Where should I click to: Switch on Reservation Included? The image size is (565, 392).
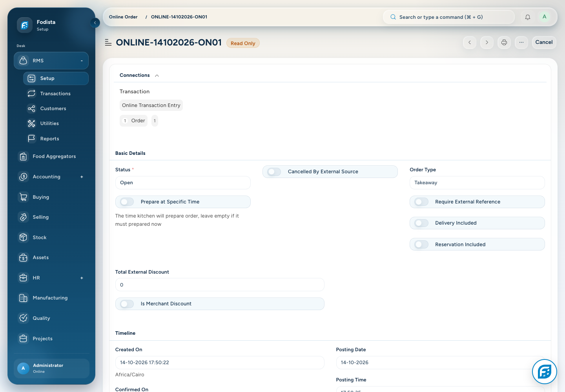(421, 245)
